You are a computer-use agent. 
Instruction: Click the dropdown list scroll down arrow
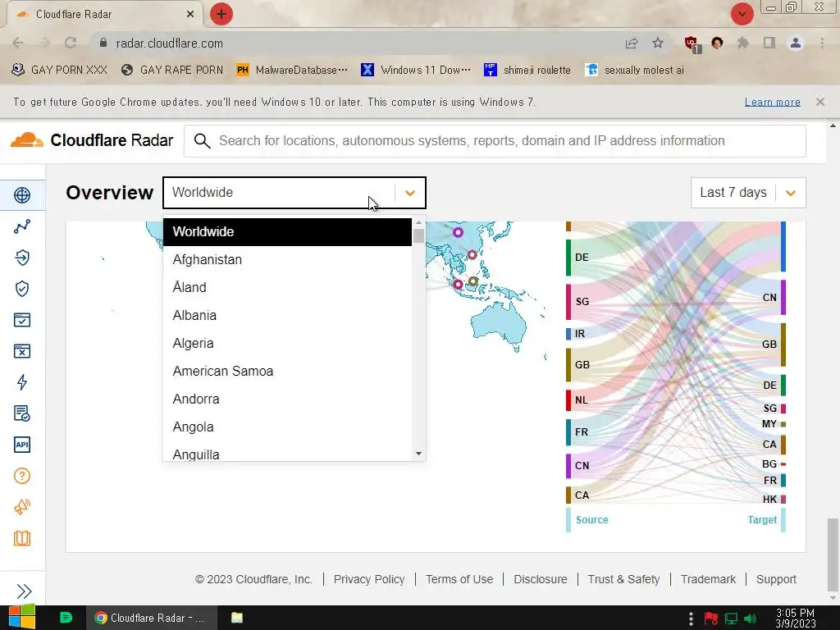[418, 454]
